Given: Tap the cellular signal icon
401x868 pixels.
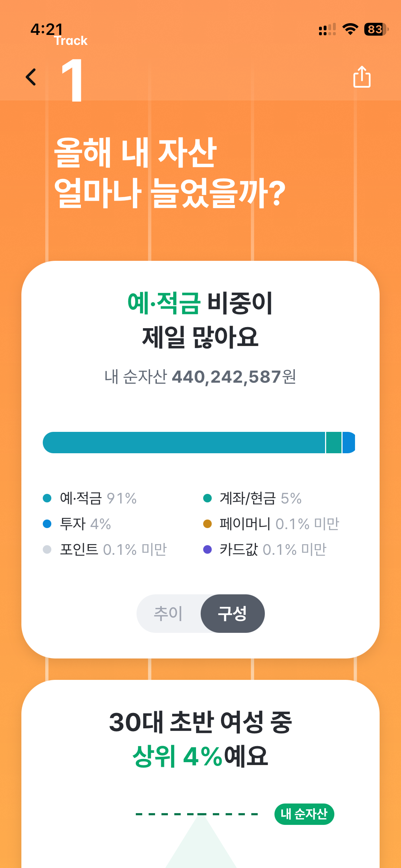Looking at the screenshot, I should coord(327,30).
